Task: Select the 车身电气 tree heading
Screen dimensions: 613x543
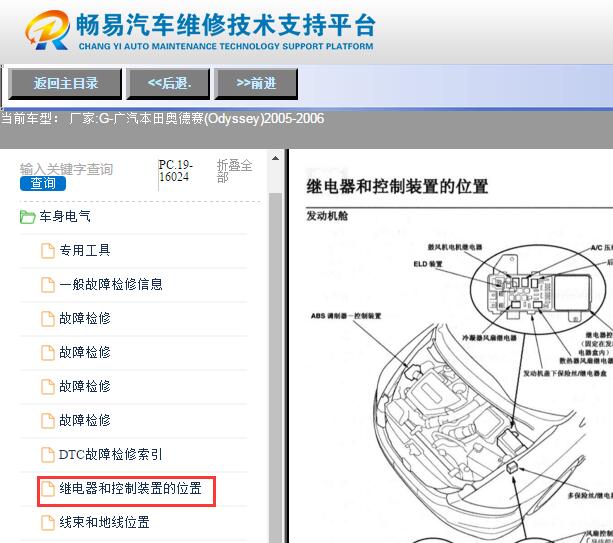Action: point(65,216)
